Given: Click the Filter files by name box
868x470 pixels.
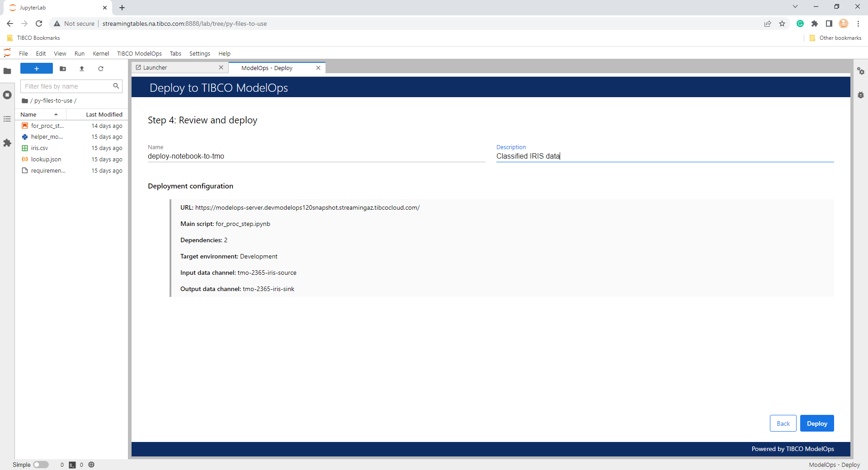Looking at the screenshot, I should point(71,86).
